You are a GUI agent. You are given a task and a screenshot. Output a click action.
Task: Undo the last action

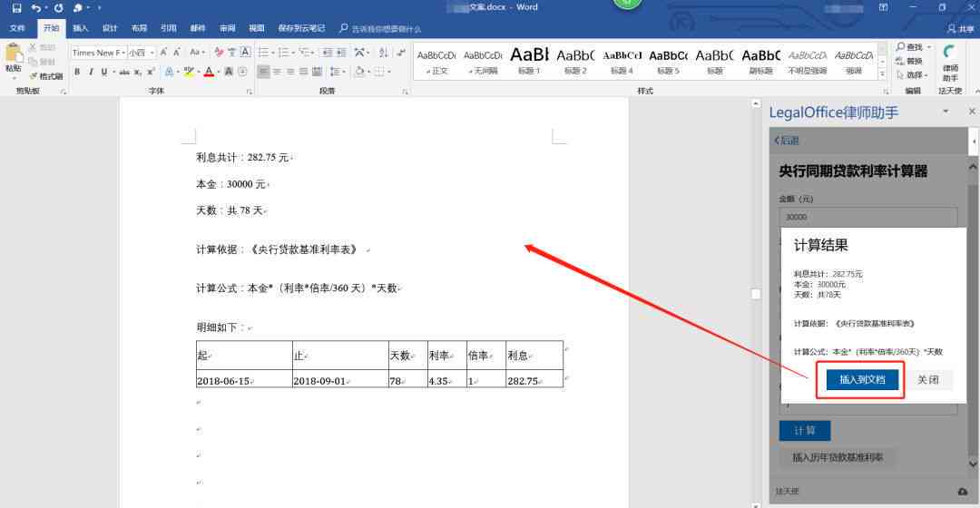[36, 8]
